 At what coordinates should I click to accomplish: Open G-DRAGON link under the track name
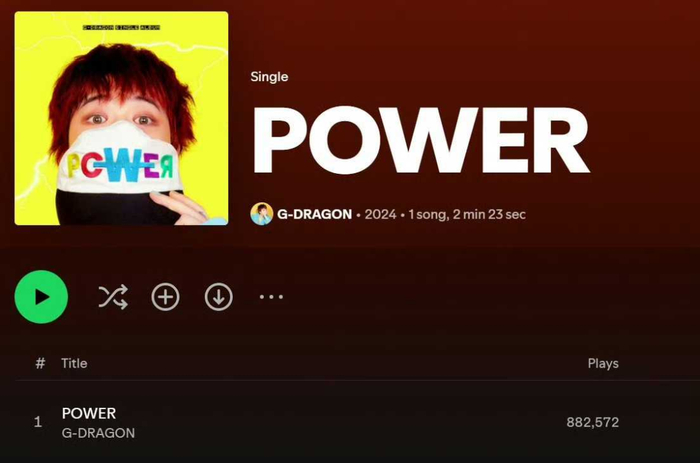pyautogui.click(x=98, y=433)
